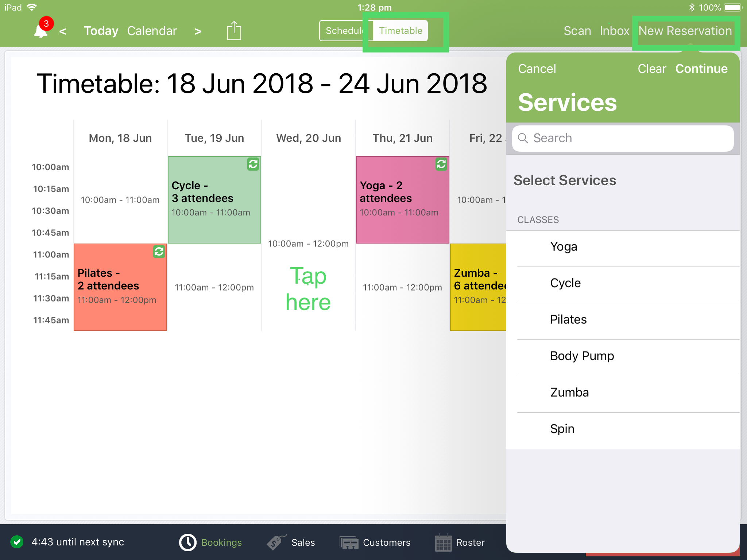The image size is (747, 560).
Task: Tap the share/export icon
Action: (233, 31)
